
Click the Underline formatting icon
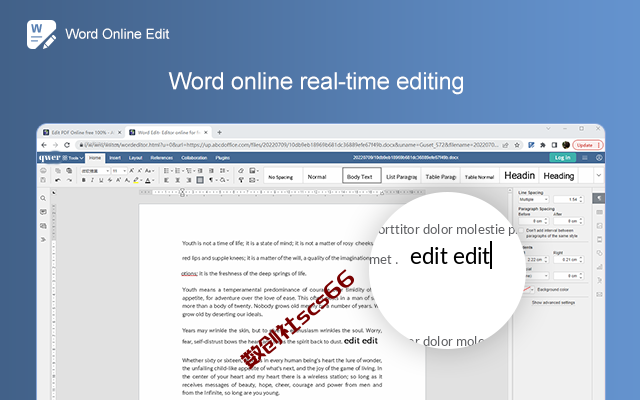[101, 180]
